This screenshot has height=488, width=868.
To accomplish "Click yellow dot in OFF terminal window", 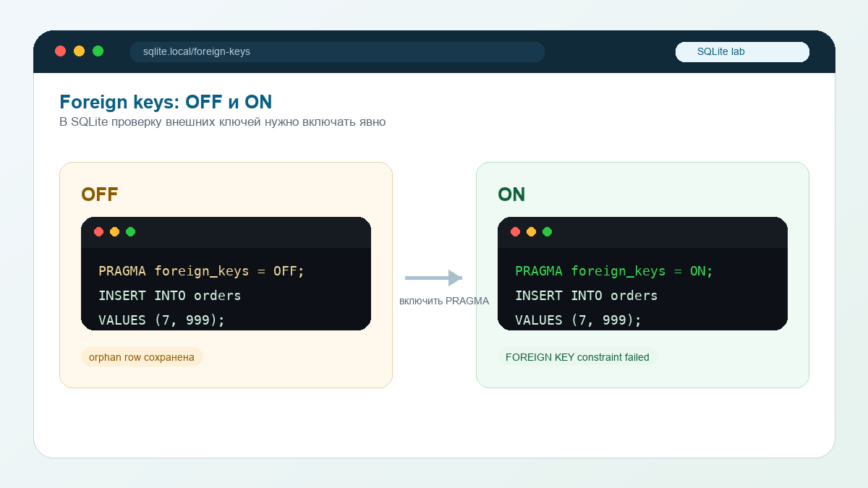I will point(115,232).
